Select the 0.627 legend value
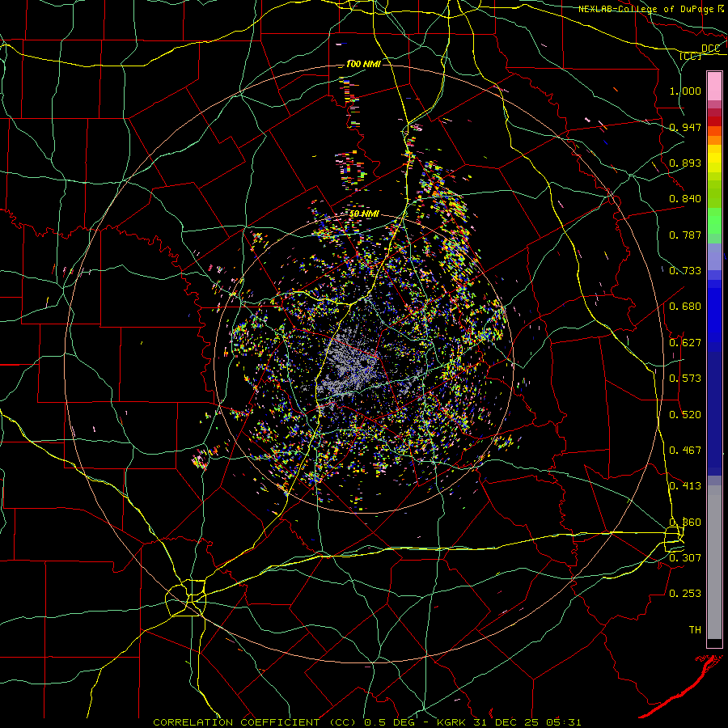The image size is (728, 728). (685, 343)
